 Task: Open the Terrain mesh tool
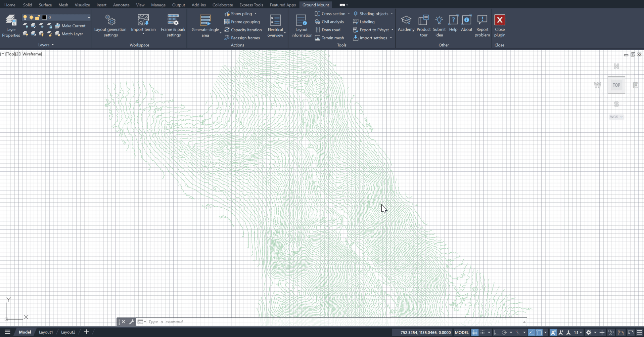pyautogui.click(x=329, y=38)
